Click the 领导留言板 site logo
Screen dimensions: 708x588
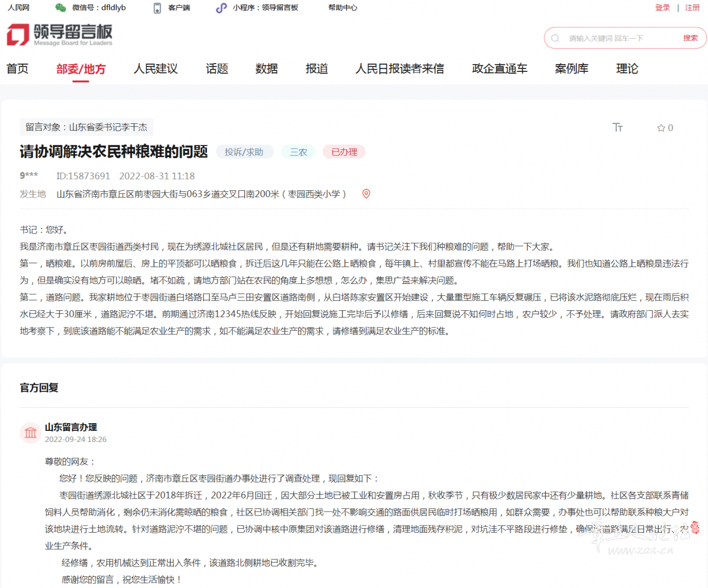60,35
